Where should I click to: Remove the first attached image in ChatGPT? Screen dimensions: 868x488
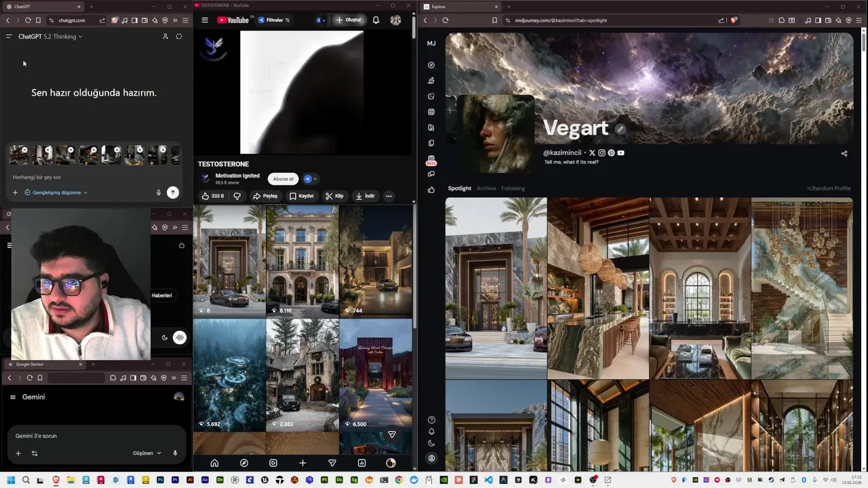coord(25,150)
